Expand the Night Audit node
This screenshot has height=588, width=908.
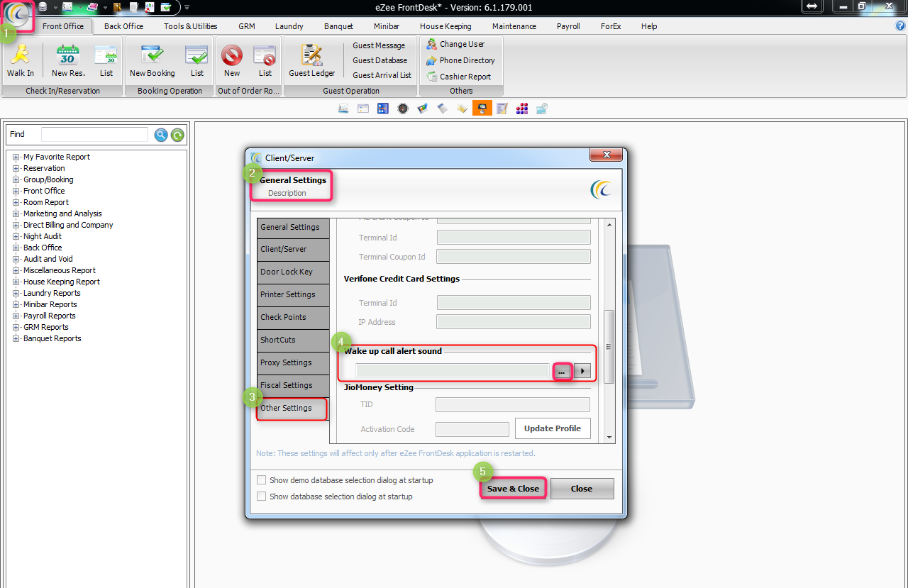tap(16, 236)
